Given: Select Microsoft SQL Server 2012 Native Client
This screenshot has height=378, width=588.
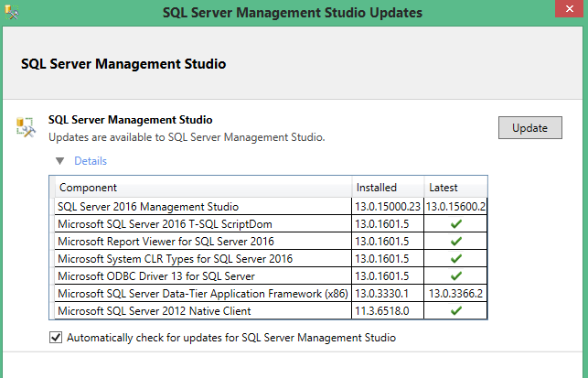Looking at the screenshot, I should [x=271, y=311].
